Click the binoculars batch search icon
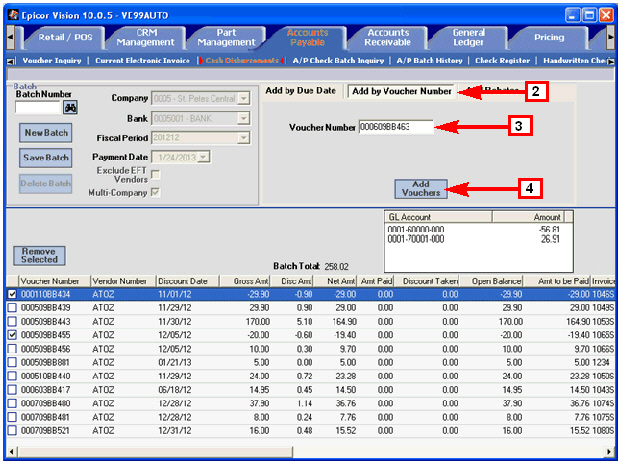Image resolution: width=621 pixels, height=466 pixels. (x=70, y=107)
